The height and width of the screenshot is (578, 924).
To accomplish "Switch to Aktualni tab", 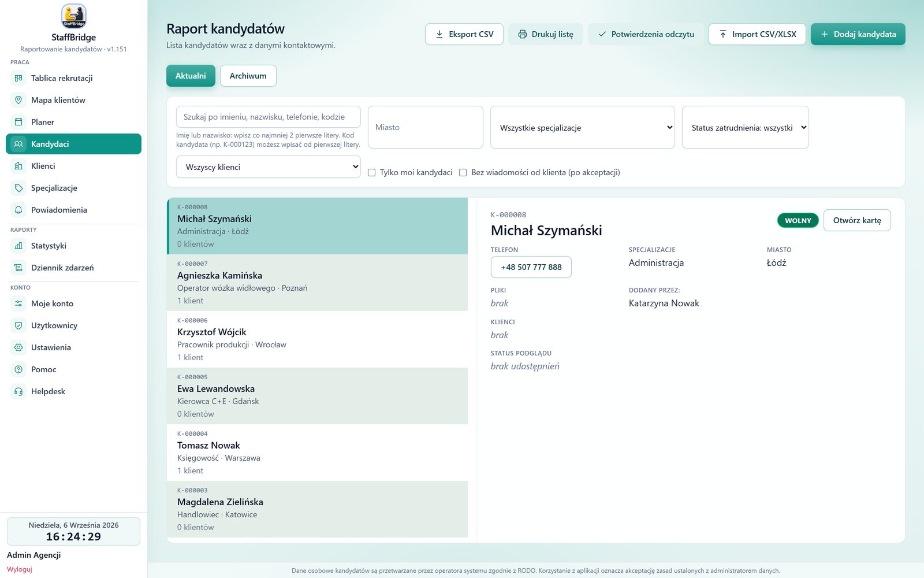I will pos(191,76).
